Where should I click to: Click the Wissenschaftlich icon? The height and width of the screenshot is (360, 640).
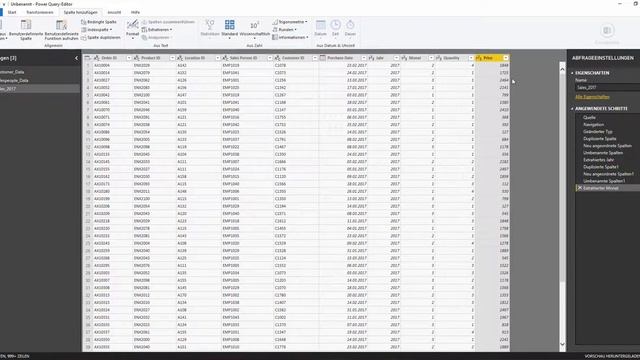pyautogui.click(x=254, y=24)
